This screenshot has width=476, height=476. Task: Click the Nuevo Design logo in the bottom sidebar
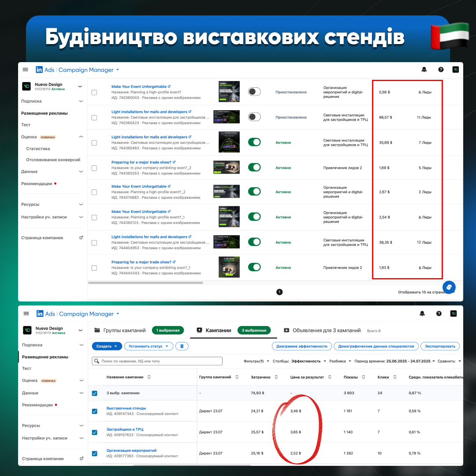click(x=27, y=330)
